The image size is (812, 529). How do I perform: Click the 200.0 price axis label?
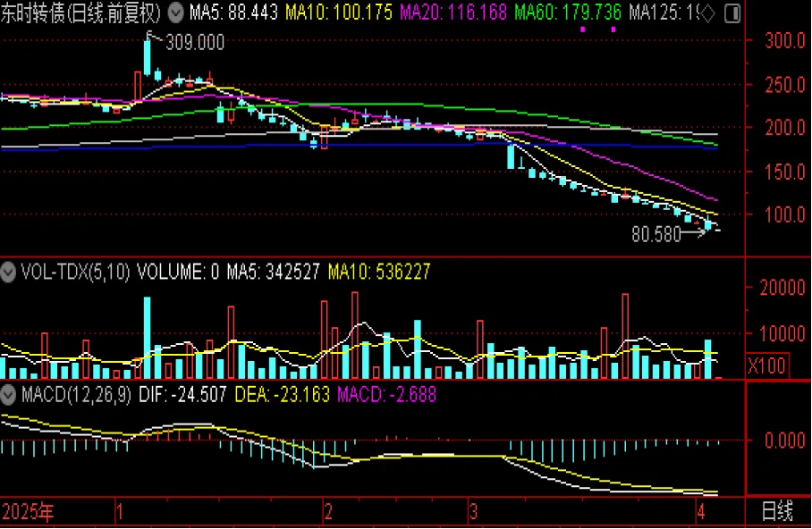click(x=785, y=127)
